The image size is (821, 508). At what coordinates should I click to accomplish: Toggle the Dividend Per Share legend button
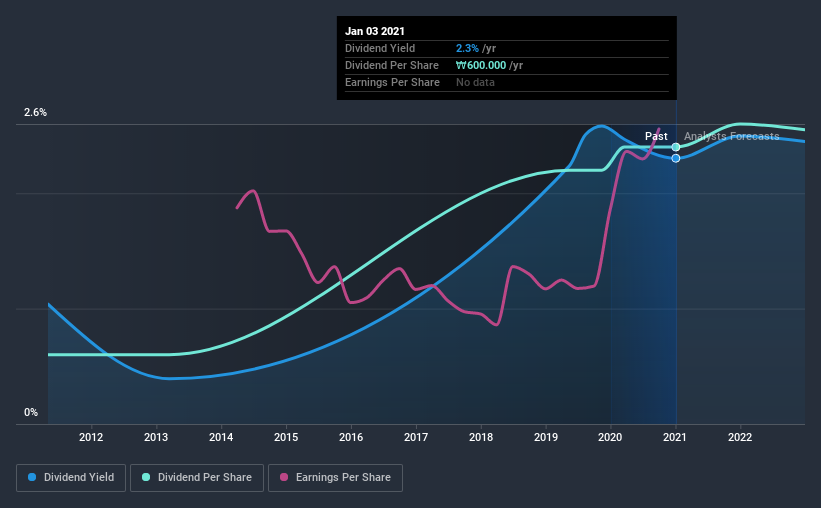[x=197, y=478]
